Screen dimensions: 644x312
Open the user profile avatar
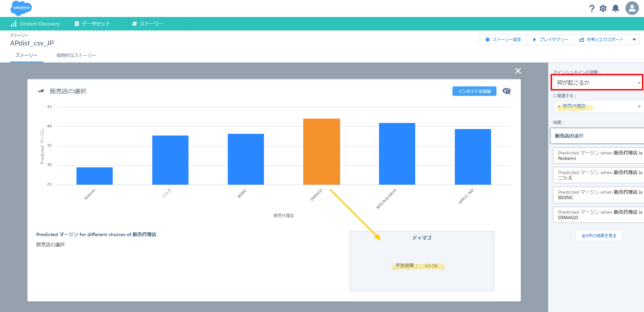tap(632, 8)
